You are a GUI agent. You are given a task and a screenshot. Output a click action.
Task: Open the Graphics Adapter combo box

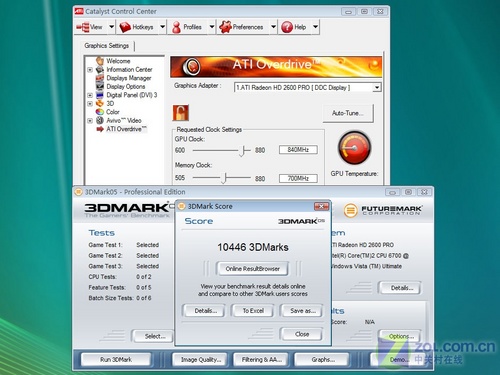pyautogui.click(x=307, y=88)
